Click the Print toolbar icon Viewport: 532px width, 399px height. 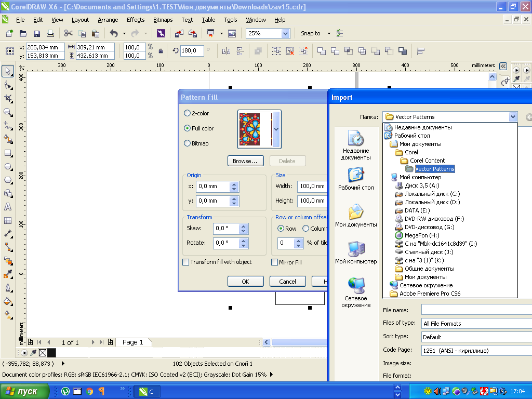[50, 33]
